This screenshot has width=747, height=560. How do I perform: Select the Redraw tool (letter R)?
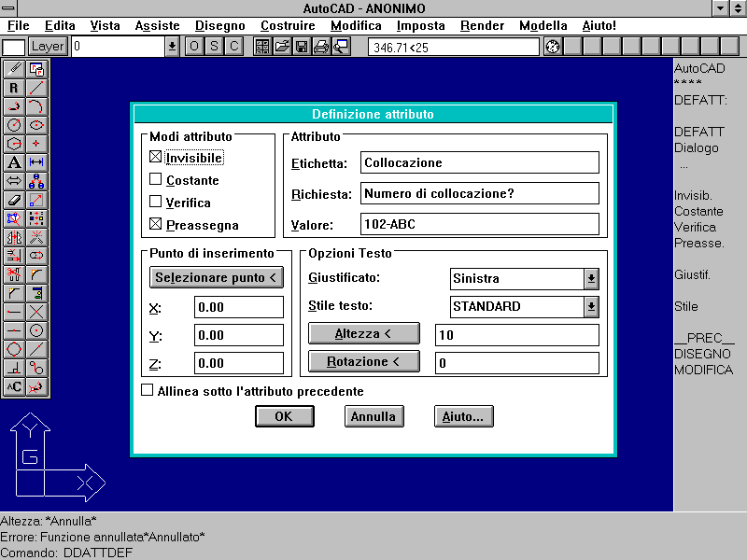(14, 88)
